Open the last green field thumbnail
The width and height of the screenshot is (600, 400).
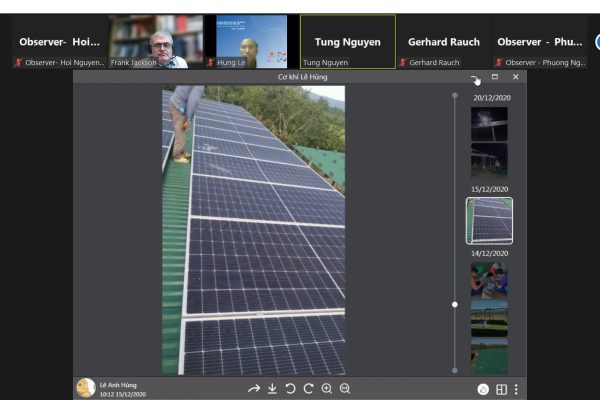tap(489, 355)
